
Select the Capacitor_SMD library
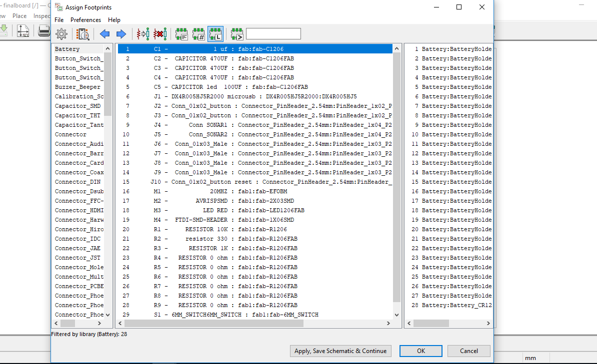[x=78, y=106]
